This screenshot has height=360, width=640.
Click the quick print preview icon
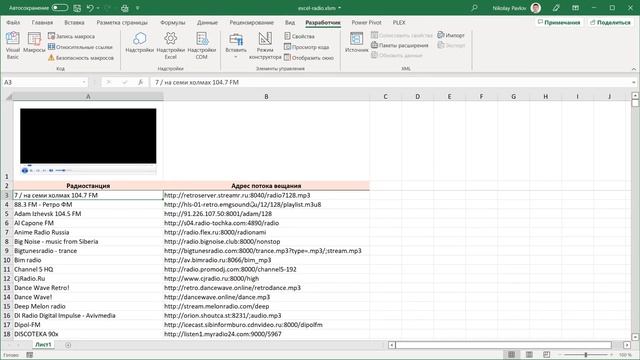pos(125,8)
